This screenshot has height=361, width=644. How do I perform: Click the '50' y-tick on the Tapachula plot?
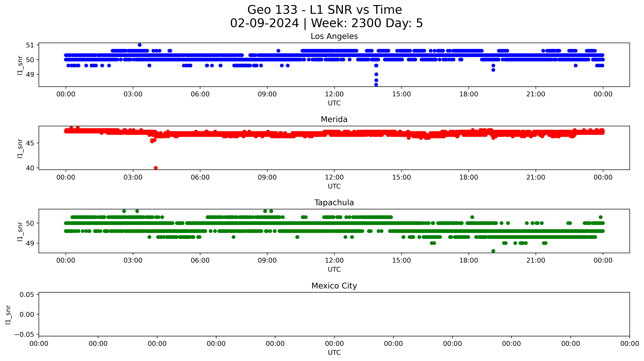tap(30, 223)
